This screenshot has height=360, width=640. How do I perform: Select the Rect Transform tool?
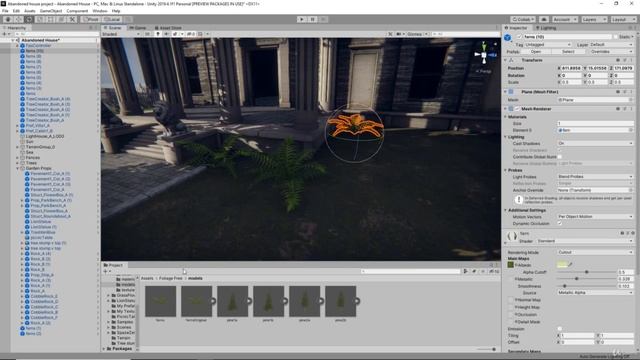click(51, 19)
